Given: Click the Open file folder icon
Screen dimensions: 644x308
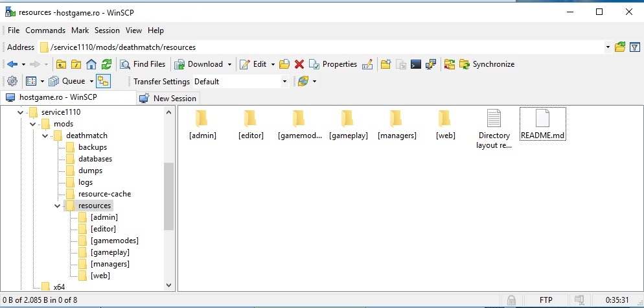Looking at the screenshot, I should click(x=284, y=64).
